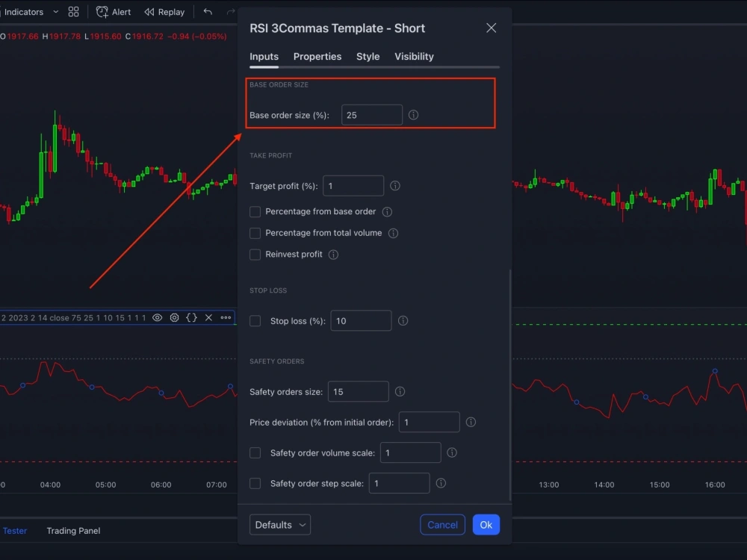Remove indicator with the X icon

point(208,317)
